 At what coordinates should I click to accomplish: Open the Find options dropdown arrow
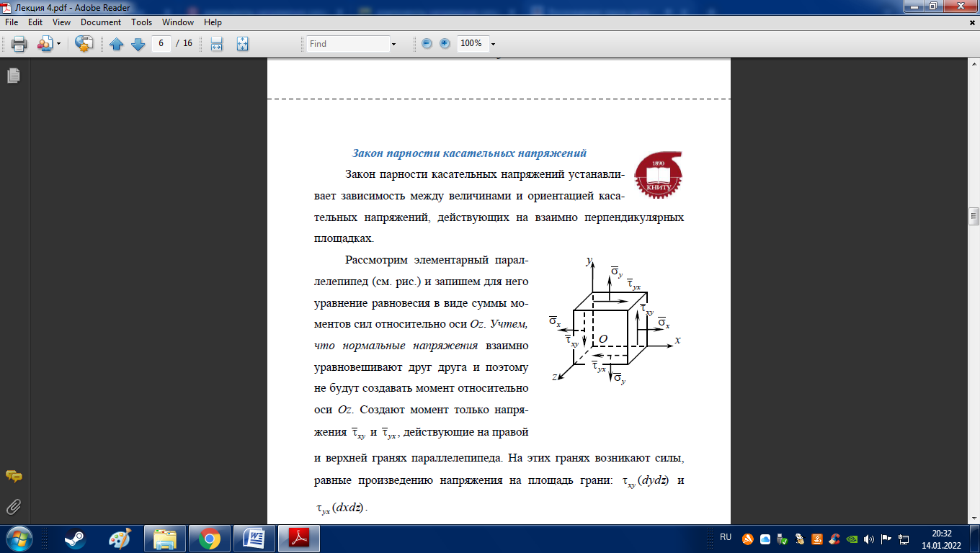click(393, 44)
